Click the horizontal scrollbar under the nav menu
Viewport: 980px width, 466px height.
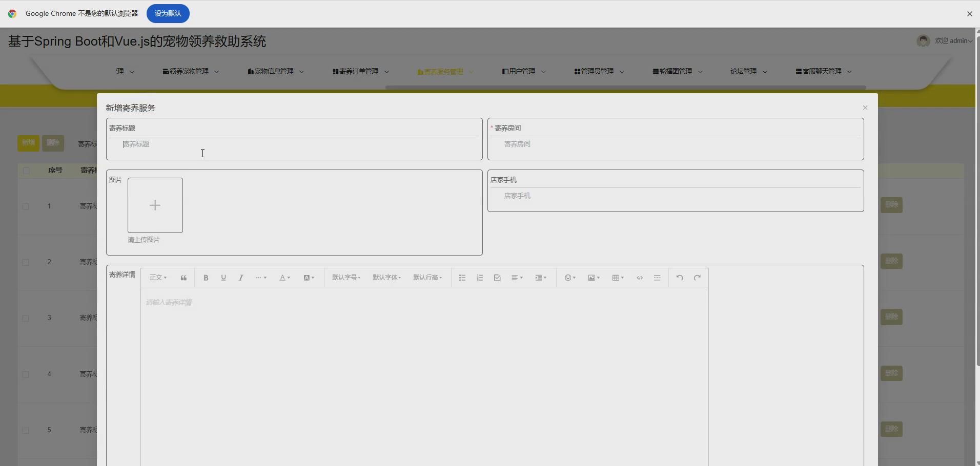click(625, 88)
